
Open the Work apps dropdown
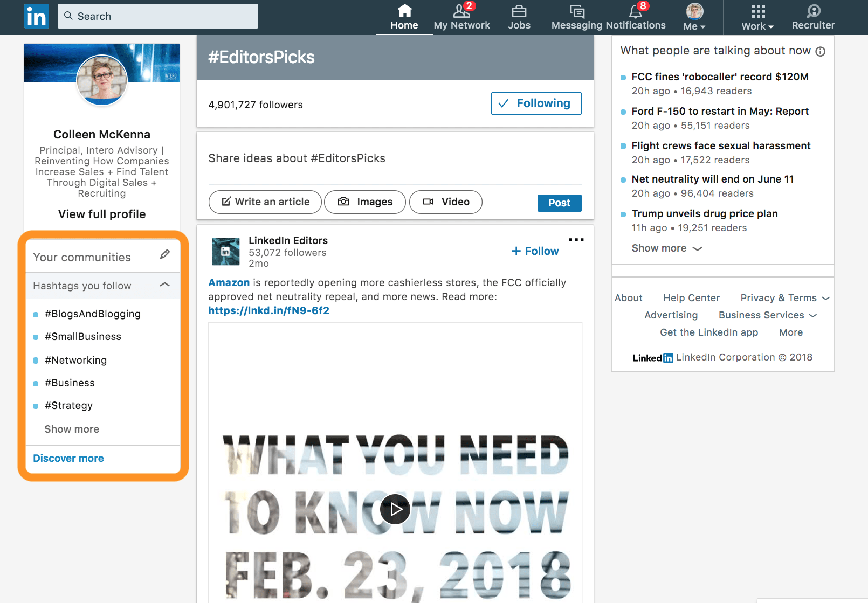click(x=757, y=17)
